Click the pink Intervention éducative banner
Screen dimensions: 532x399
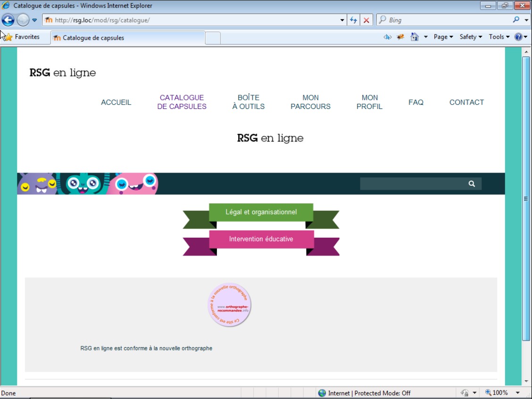pos(261,239)
